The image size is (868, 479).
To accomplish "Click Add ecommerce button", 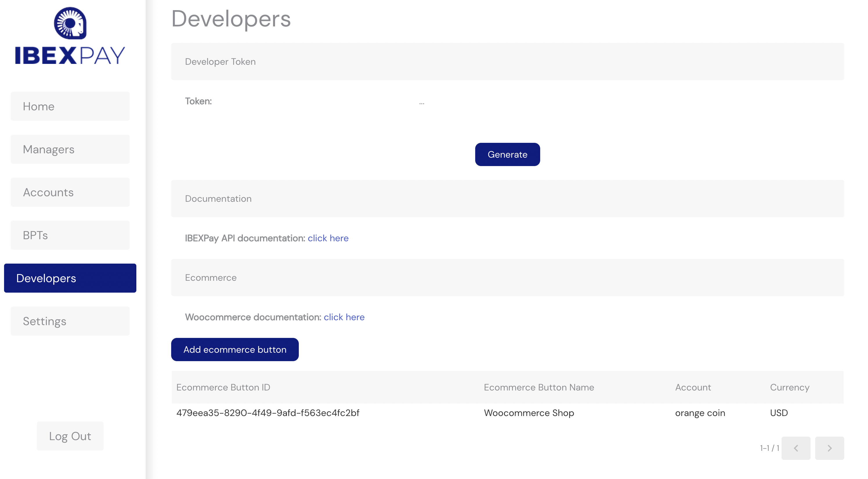I will click(235, 350).
